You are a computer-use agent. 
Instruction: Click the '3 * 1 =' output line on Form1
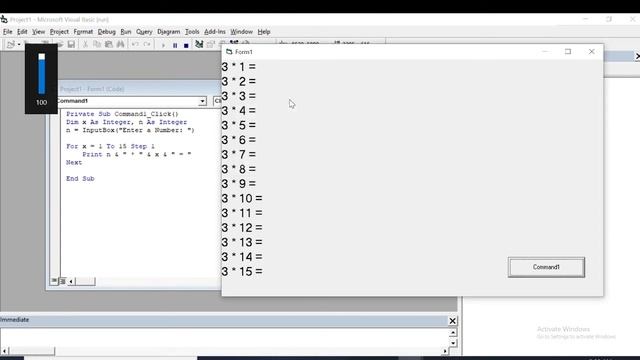coord(238,67)
